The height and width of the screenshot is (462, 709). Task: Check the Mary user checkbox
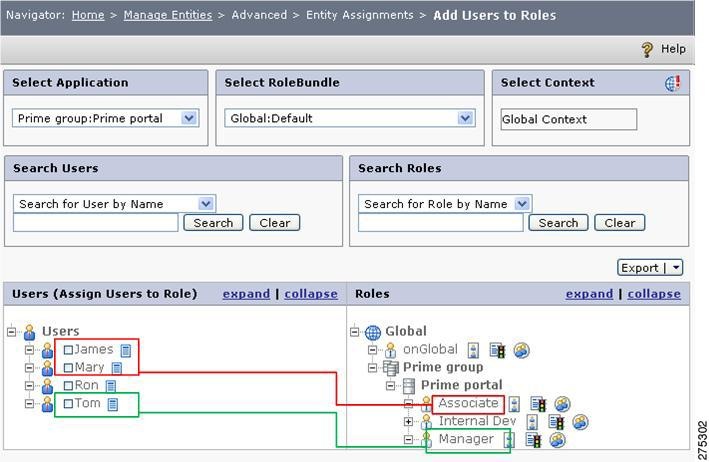point(68,368)
